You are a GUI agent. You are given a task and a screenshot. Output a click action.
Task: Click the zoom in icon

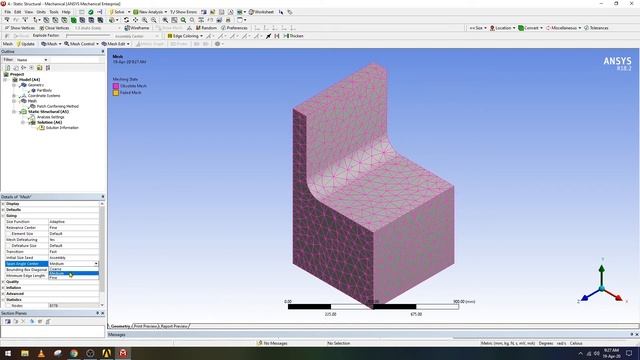(x=144, y=20)
